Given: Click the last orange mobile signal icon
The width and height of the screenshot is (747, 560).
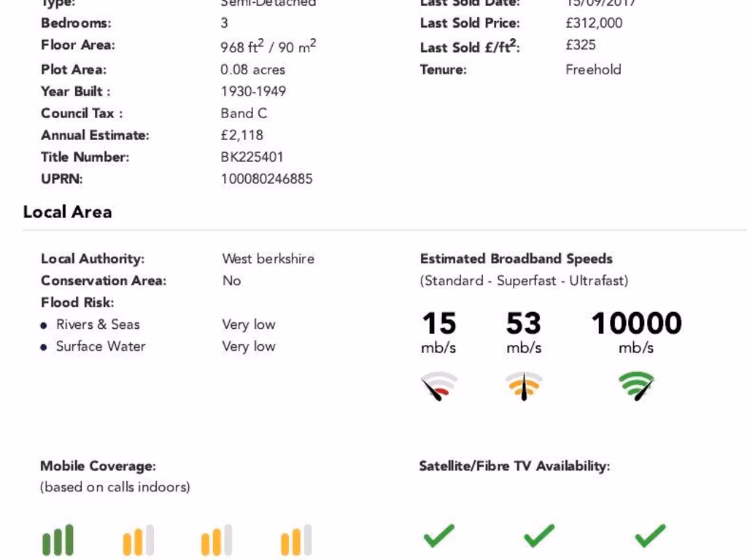Looking at the screenshot, I should 295,540.
